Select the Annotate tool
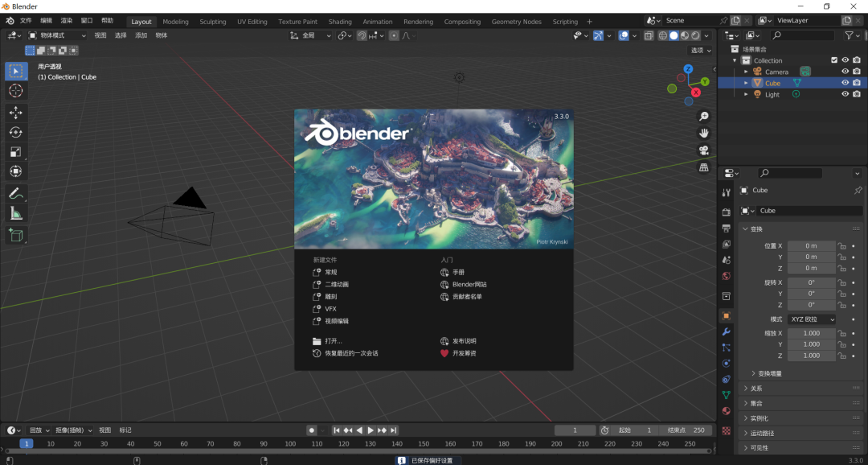 click(16, 193)
